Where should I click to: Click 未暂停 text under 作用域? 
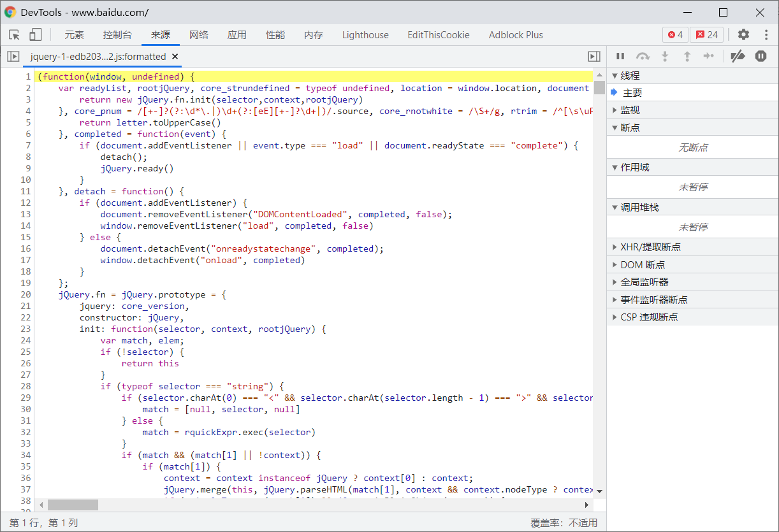(693, 187)
